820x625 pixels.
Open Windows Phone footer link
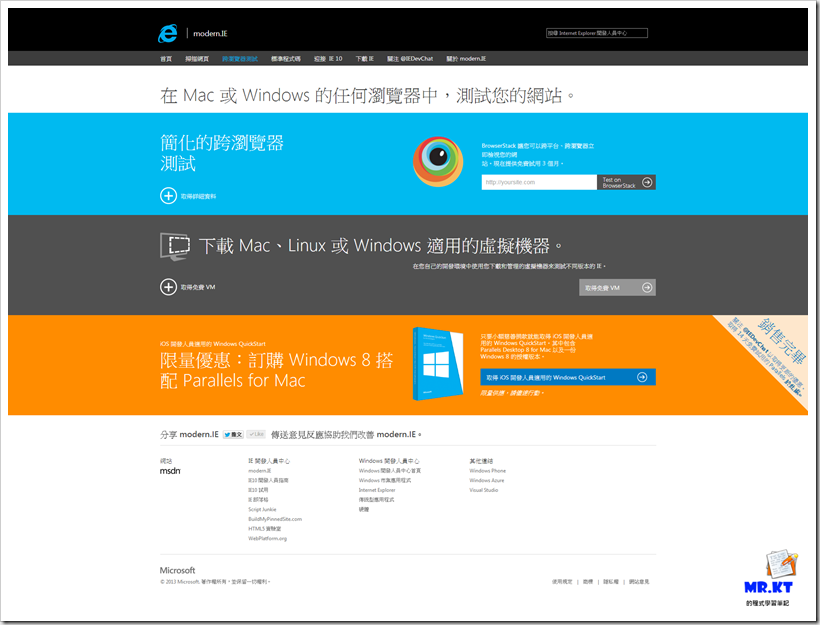coord(487,471)
